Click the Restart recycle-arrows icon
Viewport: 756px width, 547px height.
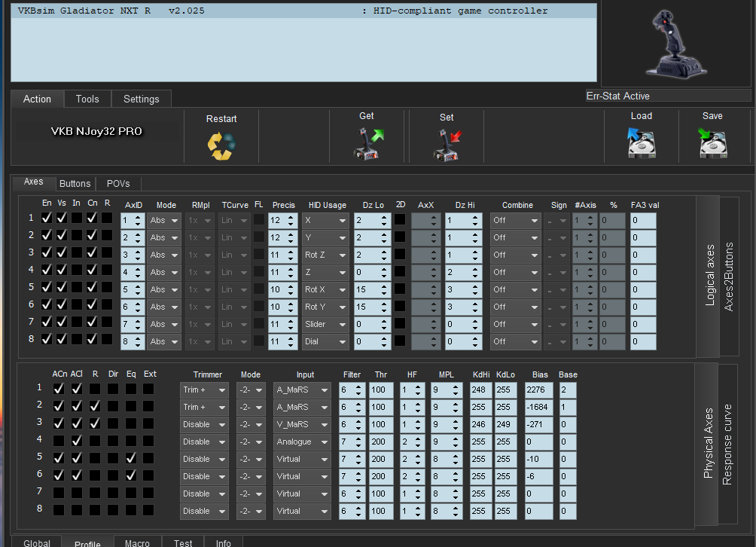(221, 145)
